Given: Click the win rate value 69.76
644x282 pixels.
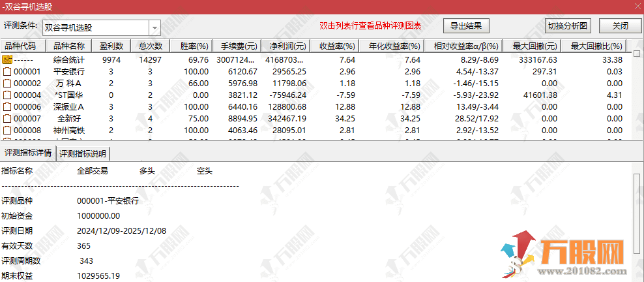Looking at the screenshot, I should tap(199, 60).
